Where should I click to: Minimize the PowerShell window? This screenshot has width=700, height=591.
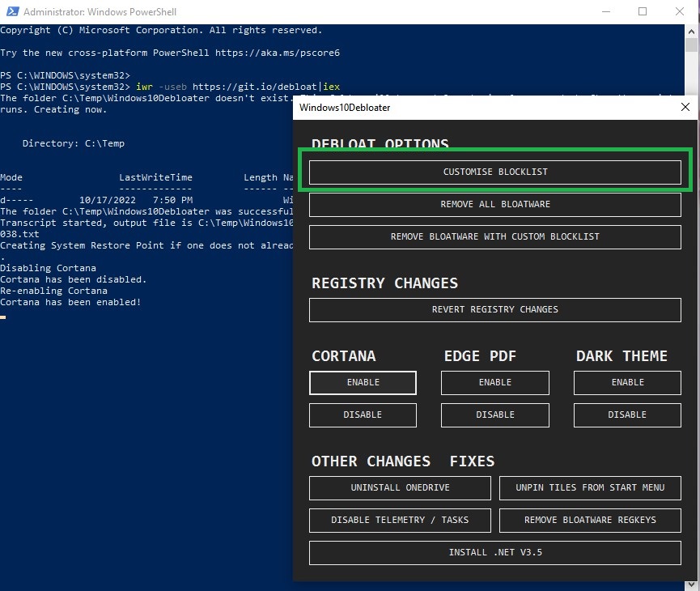point(605,12)
